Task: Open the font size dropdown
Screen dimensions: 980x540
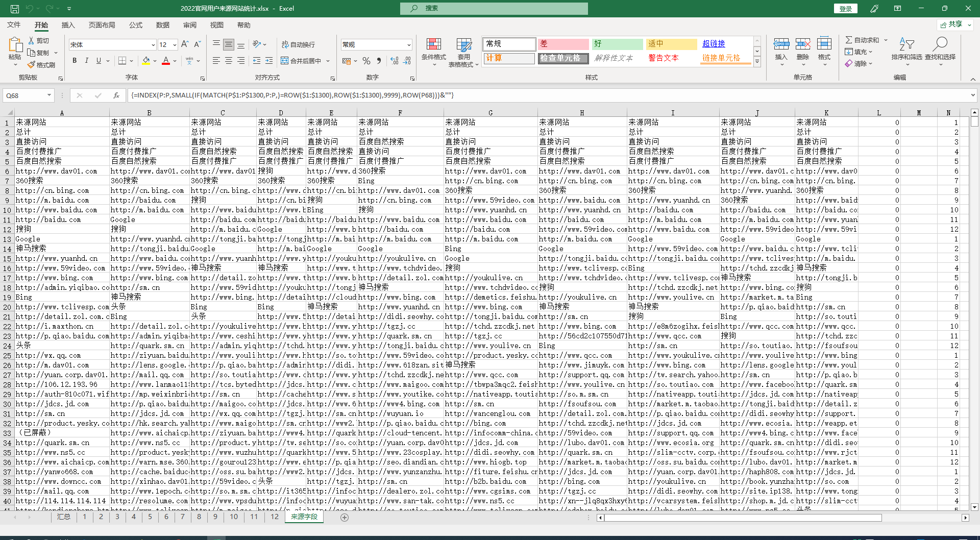Action: tap(175, 45)
